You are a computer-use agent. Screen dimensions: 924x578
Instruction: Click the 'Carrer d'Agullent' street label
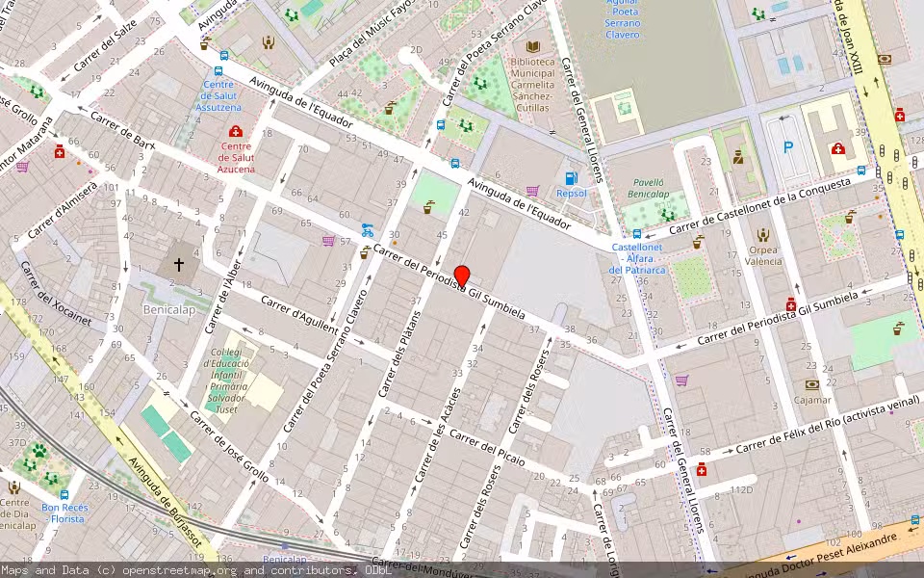(299, 315)
